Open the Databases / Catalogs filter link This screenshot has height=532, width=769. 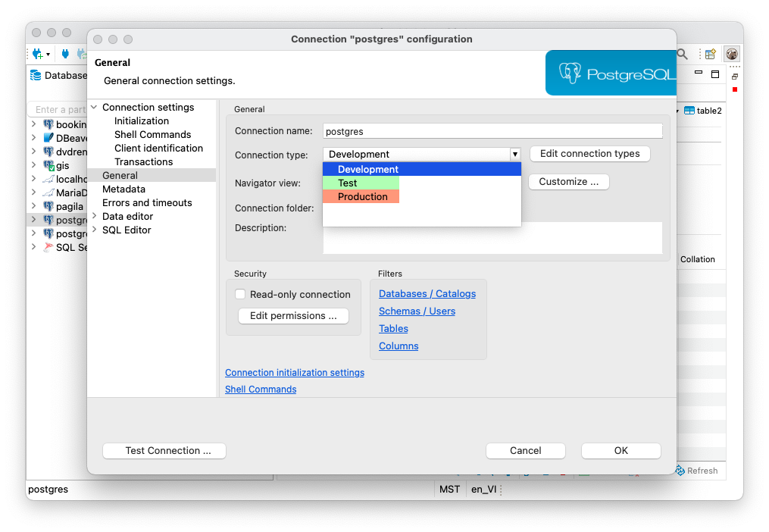[x=427, y=294]
